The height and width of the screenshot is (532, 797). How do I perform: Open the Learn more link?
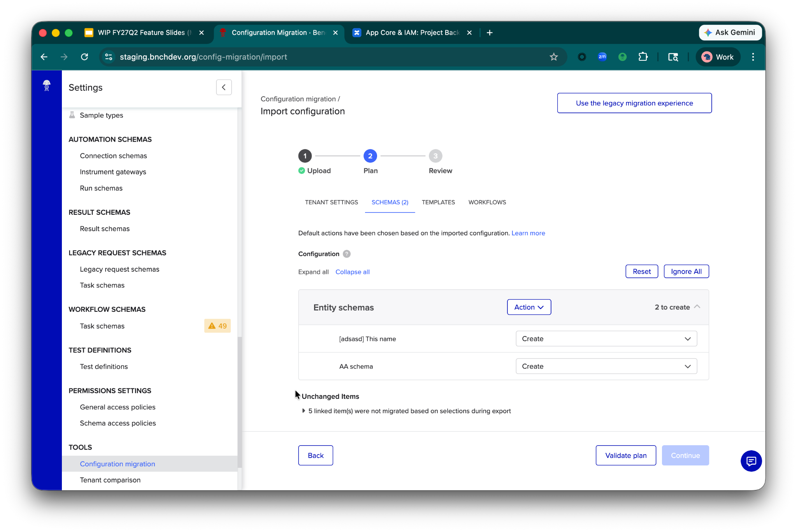tap(528, 233)
